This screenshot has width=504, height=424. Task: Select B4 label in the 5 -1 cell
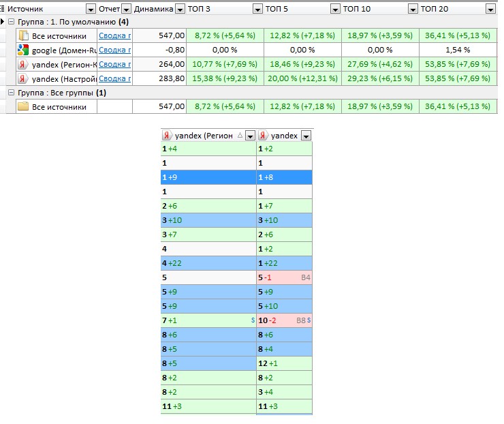coord(306,277)
